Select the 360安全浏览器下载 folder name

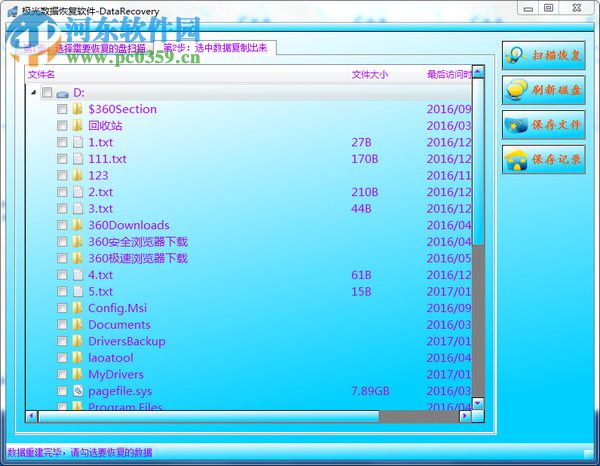[138, 242]
